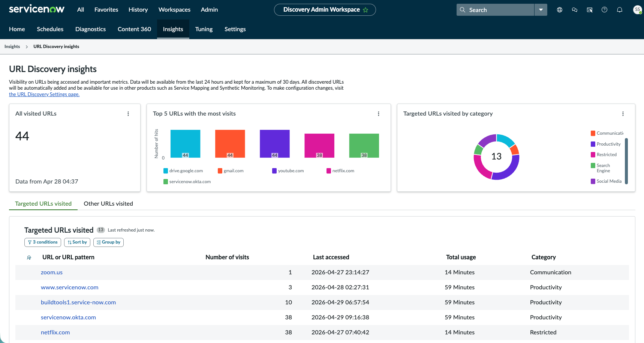Click the drive.google.com legend swatch
Screen dimensions: 644x343
166,171
